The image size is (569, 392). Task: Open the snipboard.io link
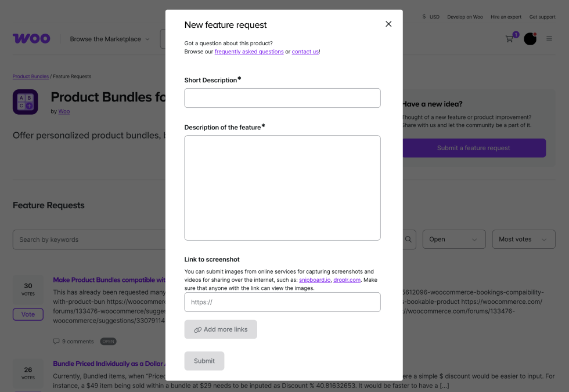(315, 280)
